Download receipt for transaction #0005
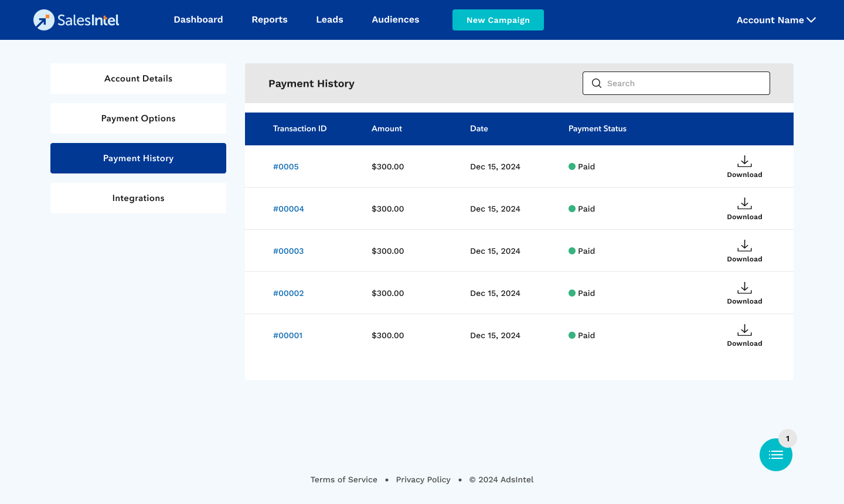The width and height of the screenshot is (844, 504). (744, 166)
